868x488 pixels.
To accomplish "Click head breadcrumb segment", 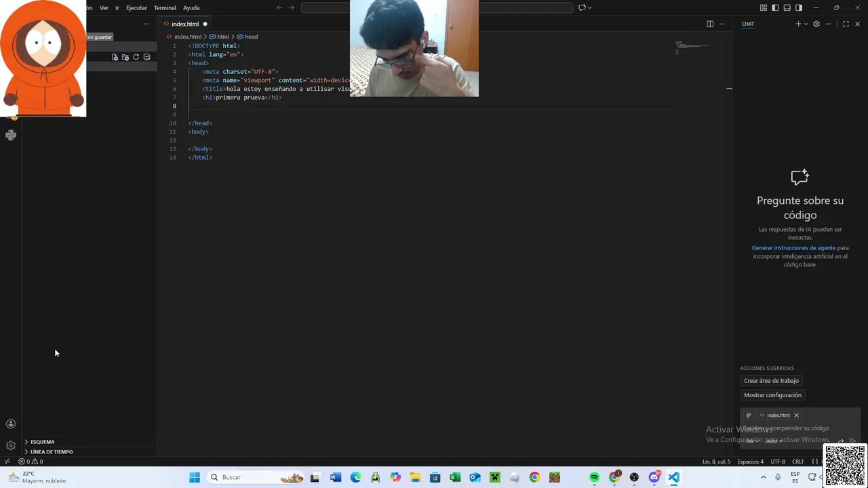I will click(x=248, y=37).
